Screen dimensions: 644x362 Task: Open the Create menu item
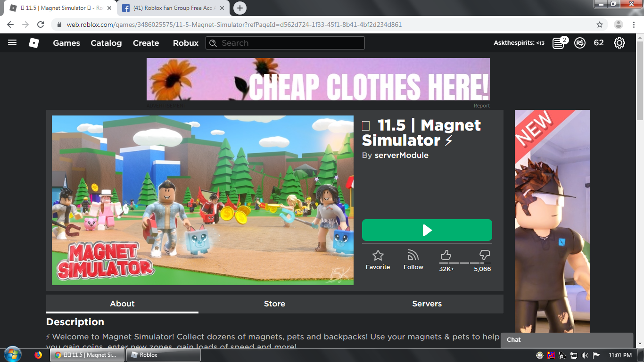click(x=146, y=43)
